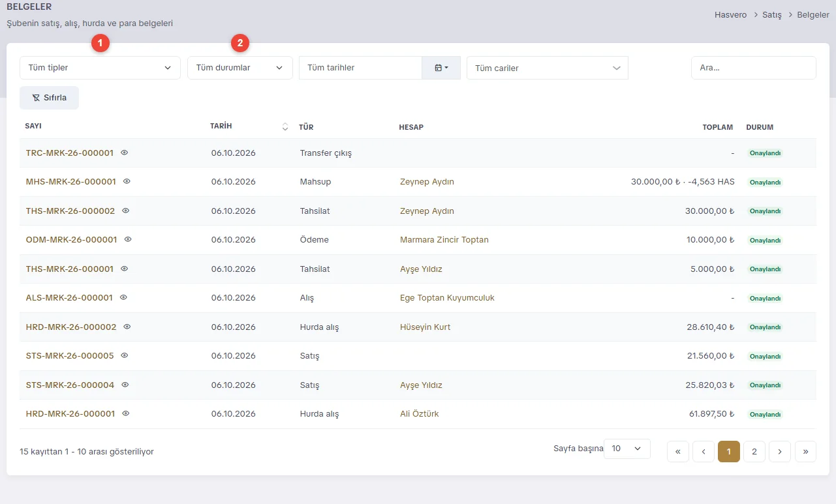The height and width of the screenshot is (504, 836).
Task: Show HRD-MRK-26-000002 details via eye icon
Action: pos(127,326)
